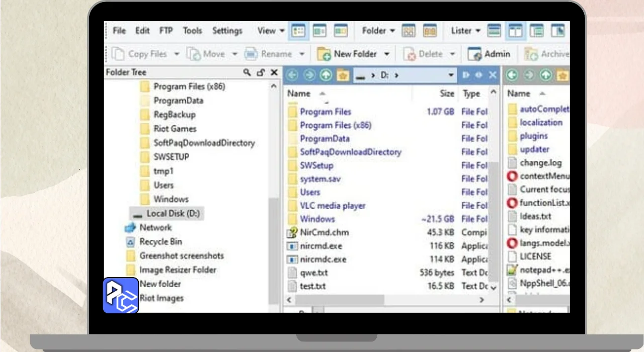
Task: Open favorites star in D: pane
Action: click(343, 75)
